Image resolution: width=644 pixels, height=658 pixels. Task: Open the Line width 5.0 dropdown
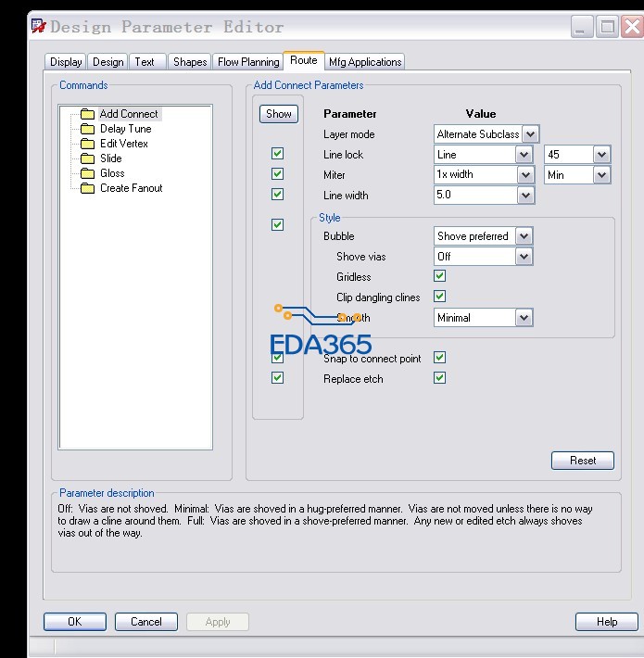[x=525, y=196]
